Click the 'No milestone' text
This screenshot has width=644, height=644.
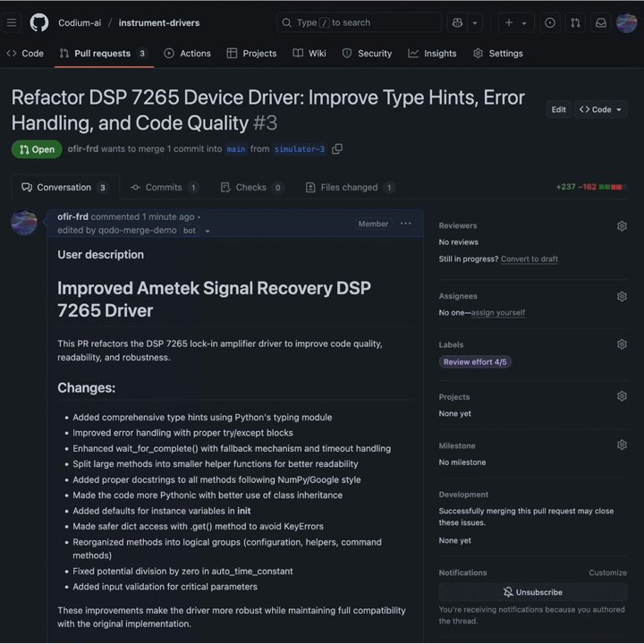pos(462,462)
